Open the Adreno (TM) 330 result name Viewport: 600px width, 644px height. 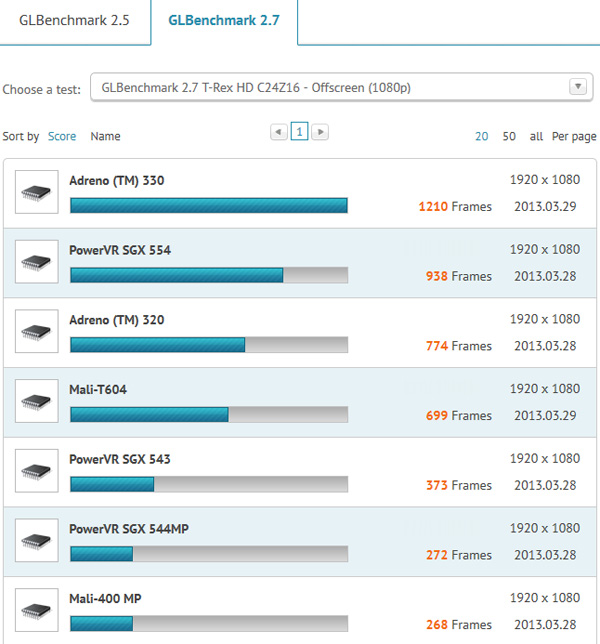tap(117, 181)
